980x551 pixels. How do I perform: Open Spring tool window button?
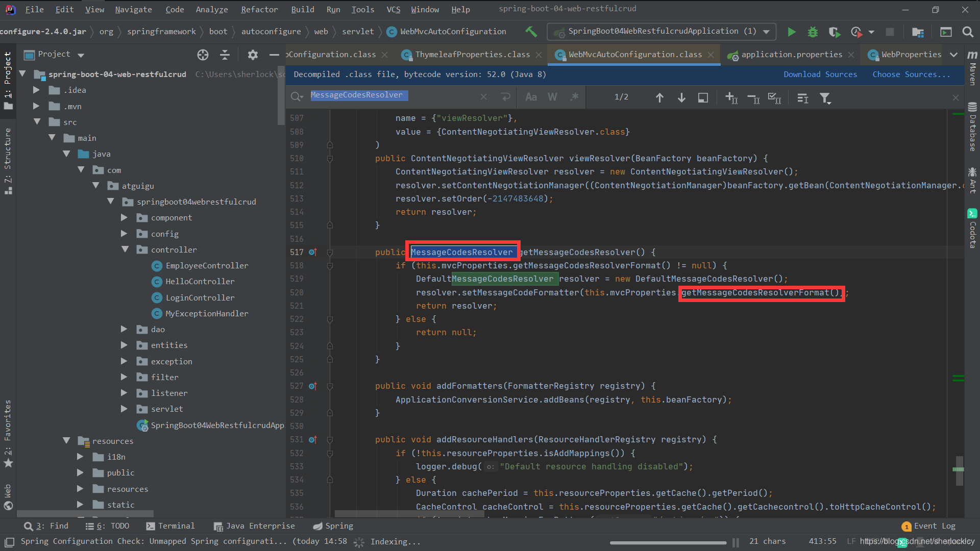[333, 526]
